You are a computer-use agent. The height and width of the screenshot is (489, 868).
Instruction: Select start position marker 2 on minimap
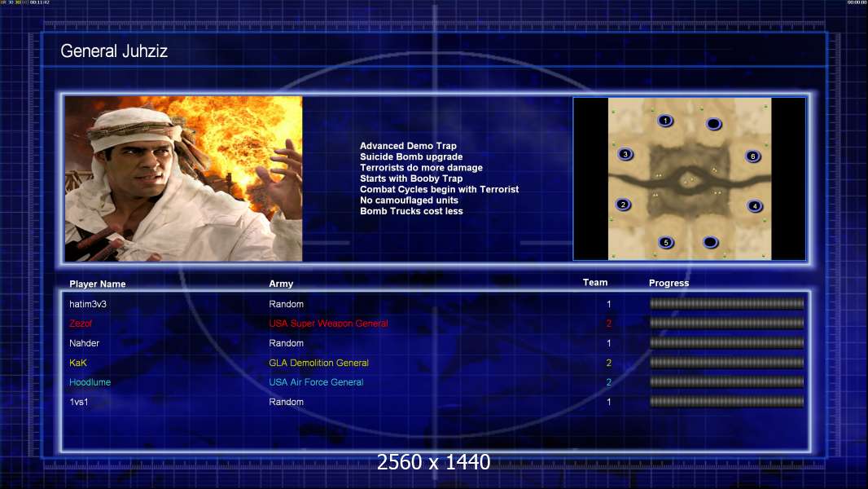(x=624, y=205)
